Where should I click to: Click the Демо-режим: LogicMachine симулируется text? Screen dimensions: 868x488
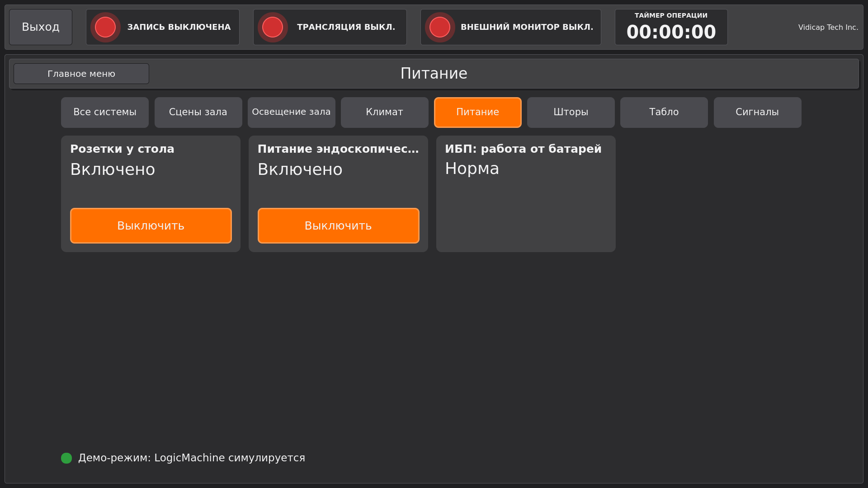click(192, 458)
